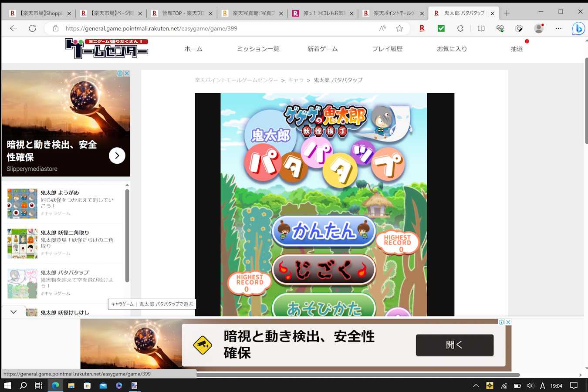This screenshot has height=392, width=588.
Task: Click the キャラ breadcrumb link
Action: point(296,80)
